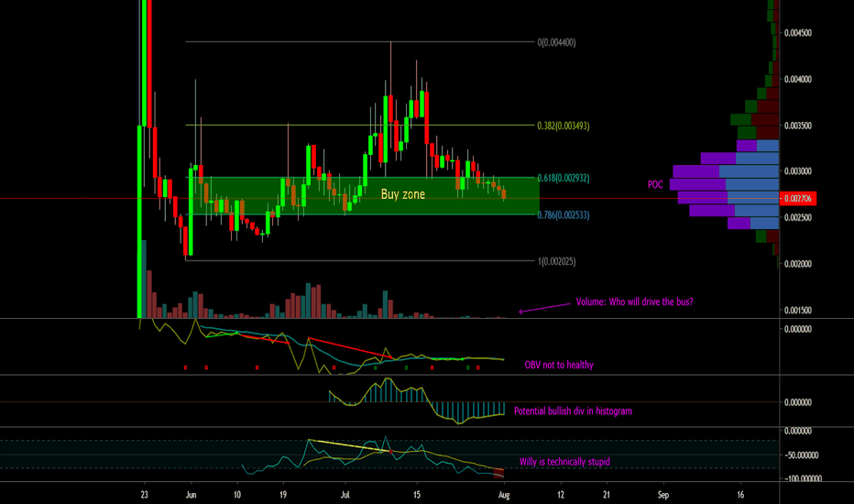Click 0.003000 on the price axis
Screen dimensions: 854x504
[x=798, y=171]
